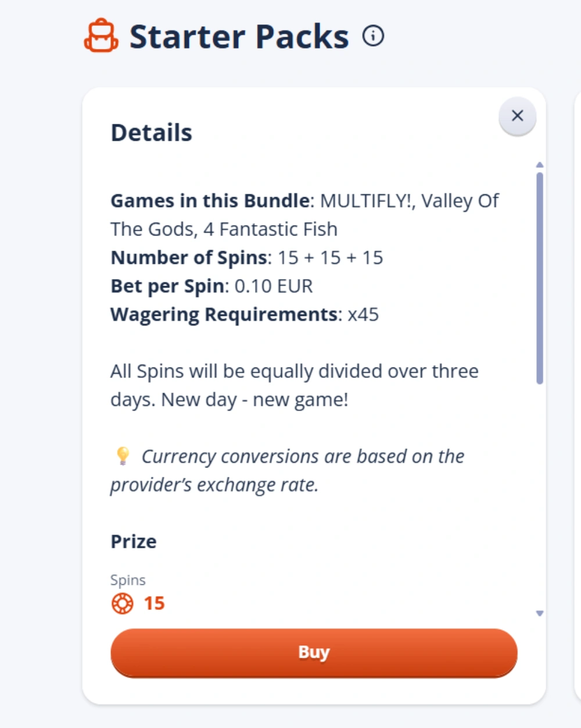Click the Starter Packs heading text
The image size is (581, 728).
(x=239, y=37)
